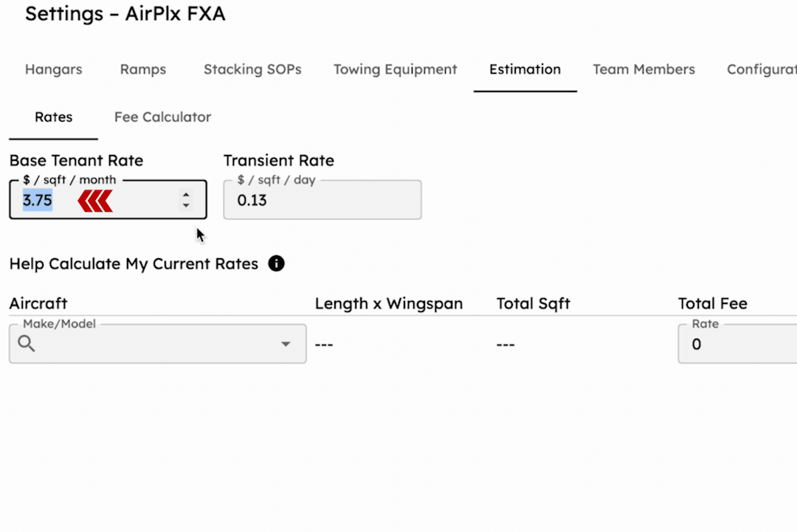Open the Fee Calculator sub-tab
This screenshot has height=532, width=797.
coord(162,117)
